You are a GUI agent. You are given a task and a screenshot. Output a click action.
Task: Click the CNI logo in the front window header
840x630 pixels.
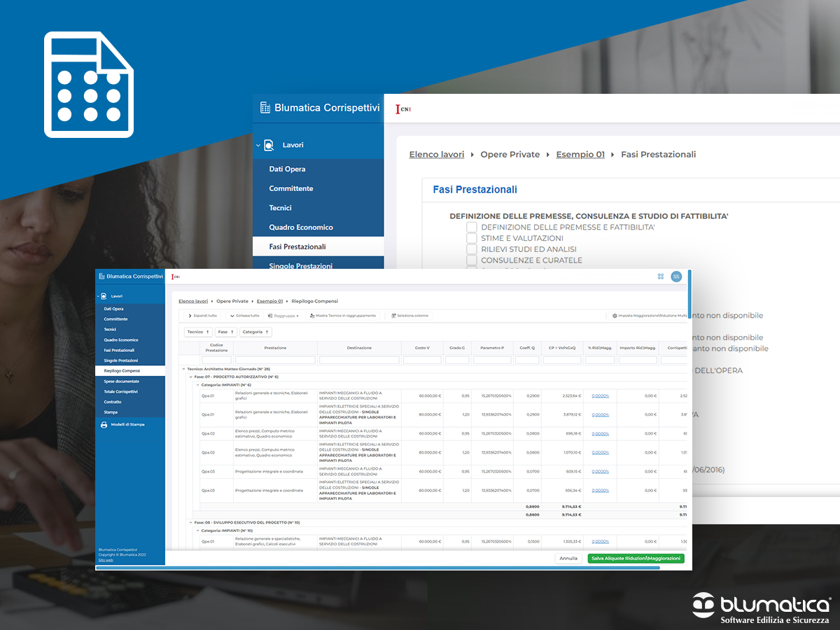175,276
